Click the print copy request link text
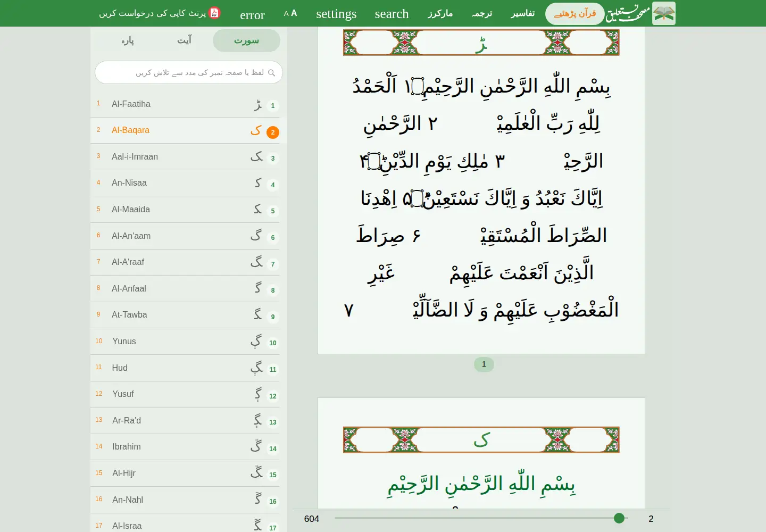This screenshot has height=532, width=766. point(152,13)
